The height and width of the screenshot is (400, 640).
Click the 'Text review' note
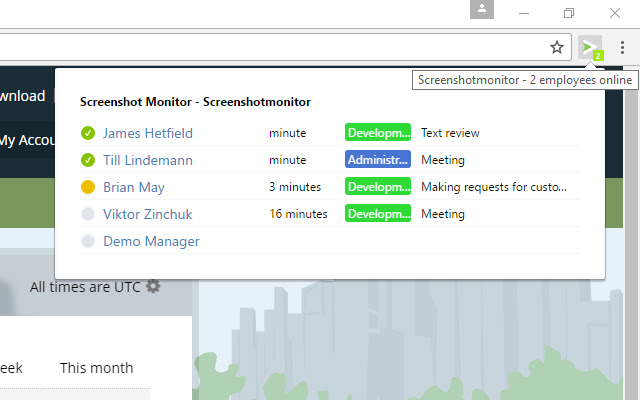tap(450, 133)
